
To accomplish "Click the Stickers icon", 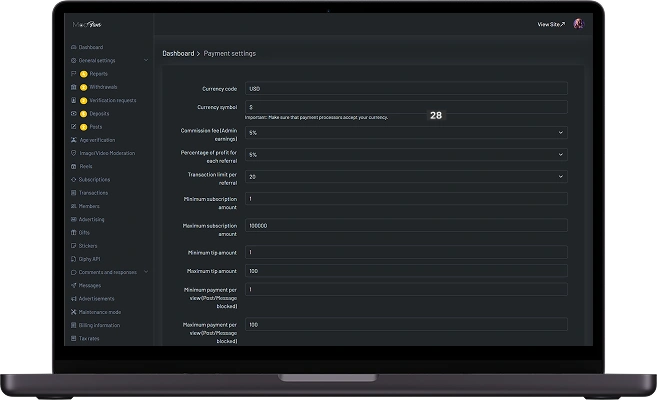I will 74,246.
